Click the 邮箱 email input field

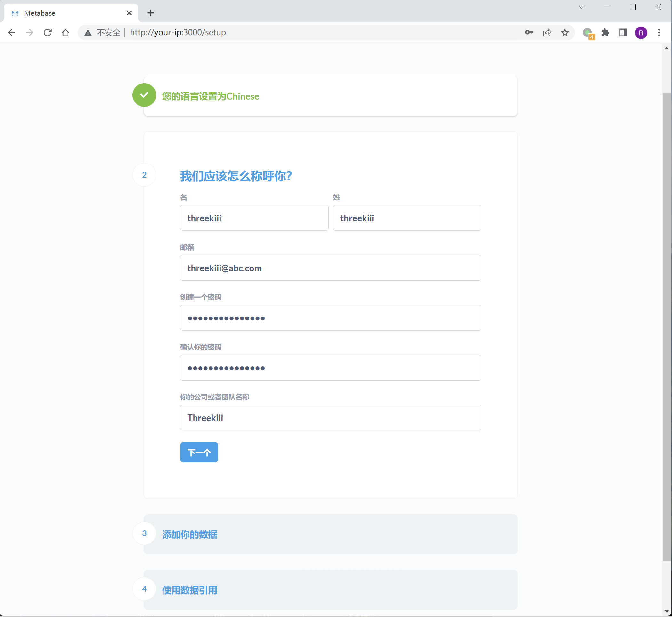coord(331,268)
